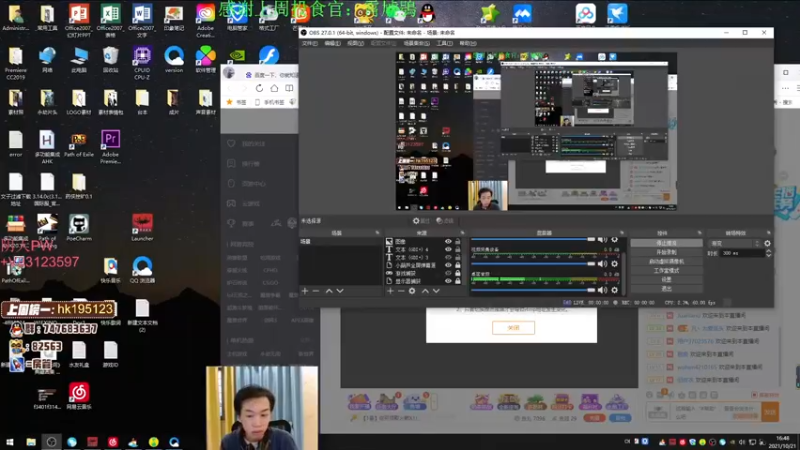Open 视图(V) menu in OBS
The width and height of the screenshot is (800, 450).
coord(356,43)
